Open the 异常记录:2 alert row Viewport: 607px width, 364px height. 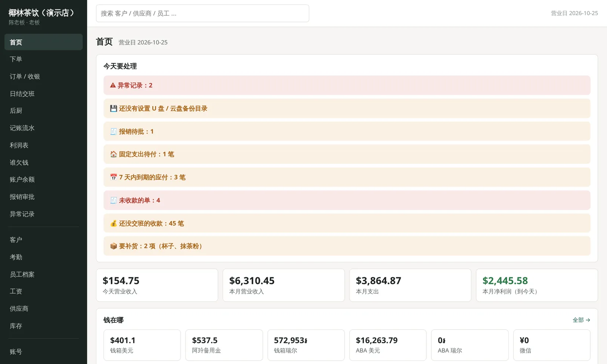click(x=347, y=85)
